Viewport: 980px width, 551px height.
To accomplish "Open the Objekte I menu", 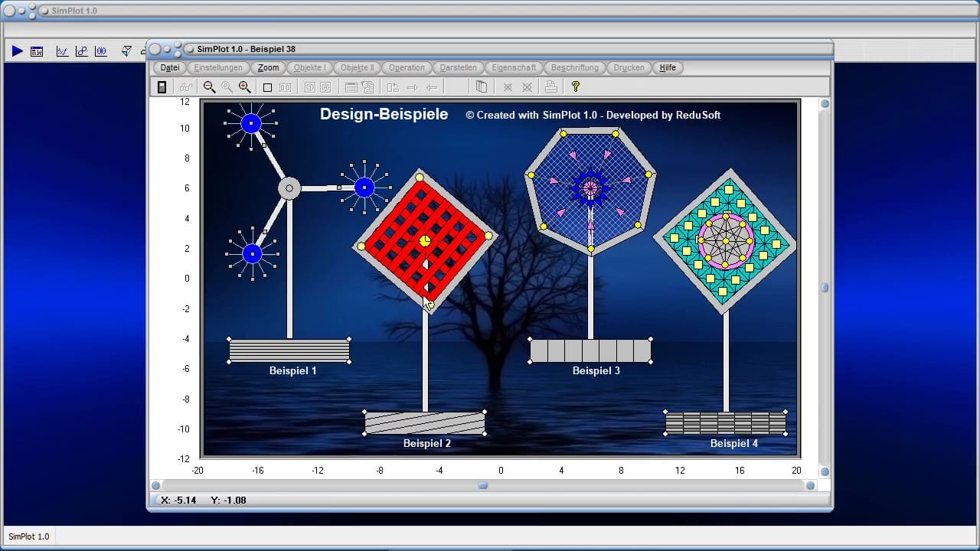I will tap(310, 67).
